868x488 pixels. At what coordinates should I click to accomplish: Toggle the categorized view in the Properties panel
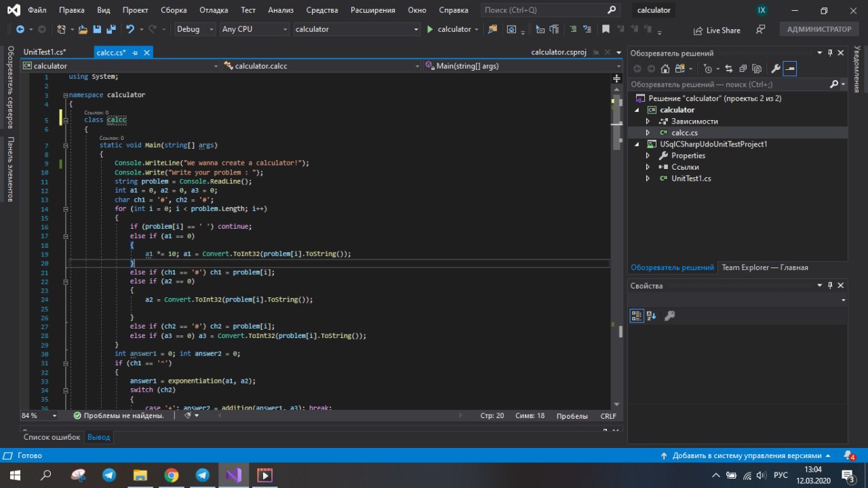pyautogui.click(x=636, y=316)
